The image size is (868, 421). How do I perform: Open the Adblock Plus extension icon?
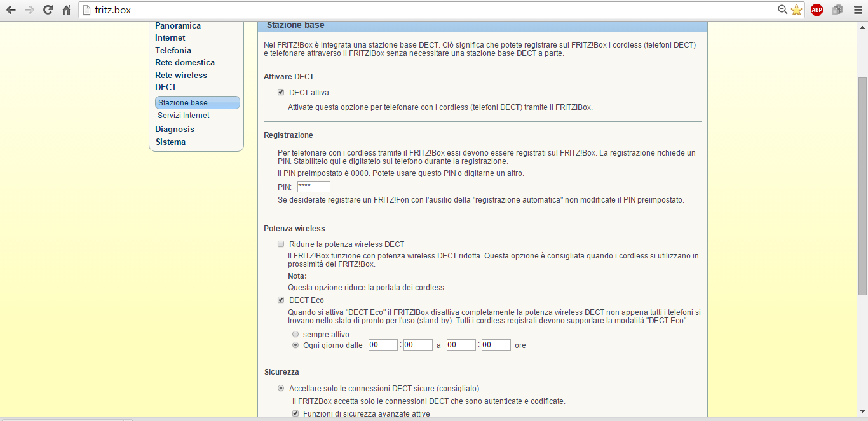[x=817, y=10]
